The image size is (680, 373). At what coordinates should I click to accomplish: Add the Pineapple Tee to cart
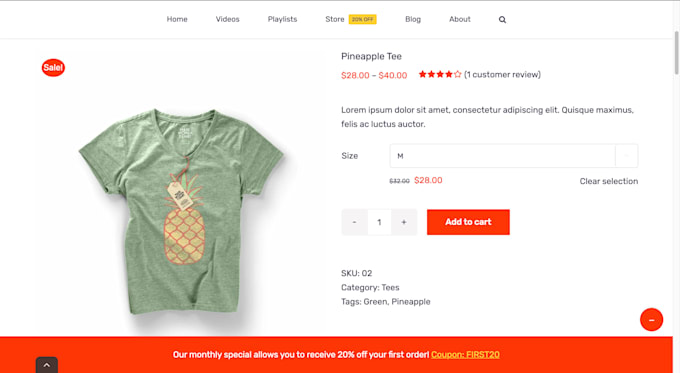(x=468, y=222)
